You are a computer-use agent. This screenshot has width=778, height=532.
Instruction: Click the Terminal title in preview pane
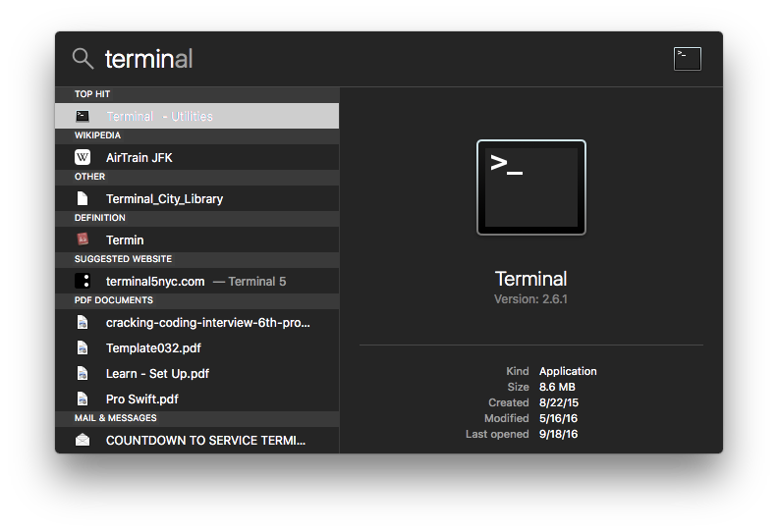530,279
